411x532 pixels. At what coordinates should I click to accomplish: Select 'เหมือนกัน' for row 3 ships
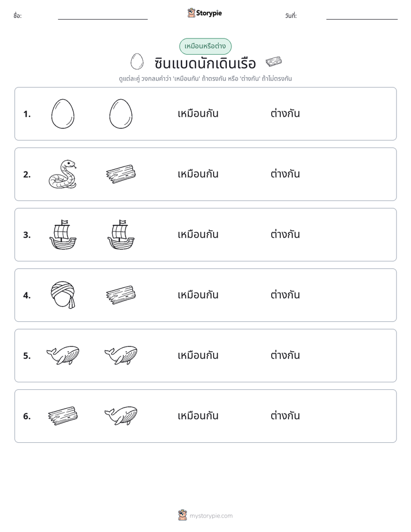click(x=198, y=234)
